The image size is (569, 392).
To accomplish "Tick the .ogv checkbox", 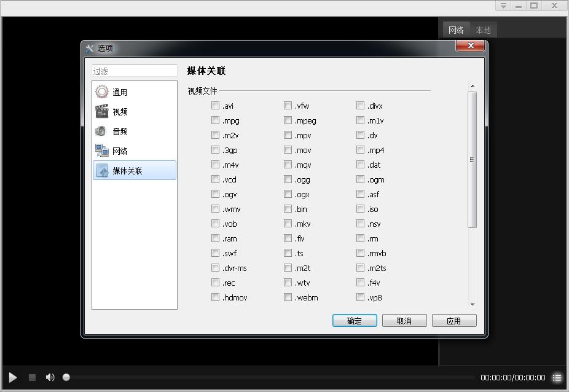I will coord(215,194).
